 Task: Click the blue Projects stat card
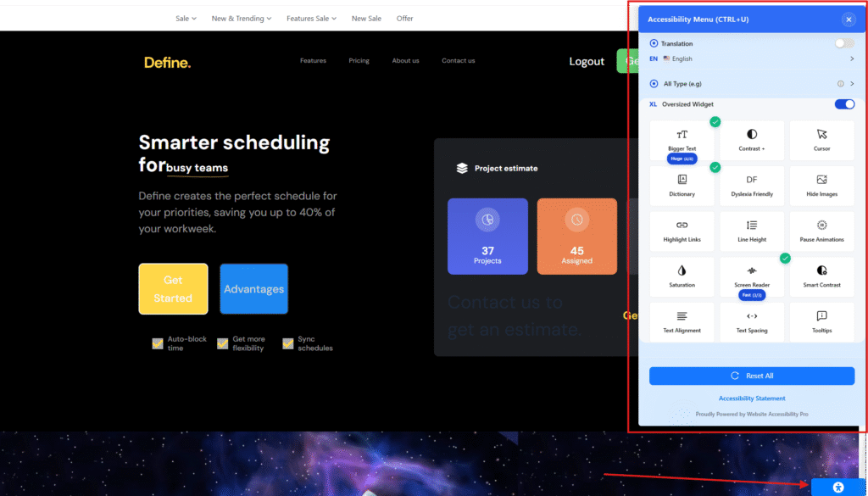(x=487, y=237)
